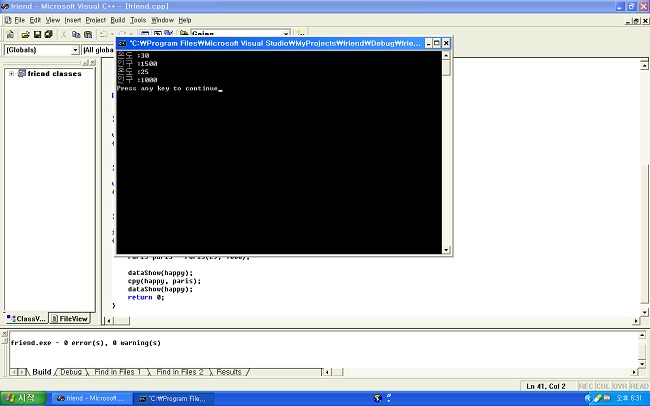Image resolution: width=650 pixels, height=406 pixels.
Task: Activate the friend - Microsoft taskbar button
Action: pos(90,398)
